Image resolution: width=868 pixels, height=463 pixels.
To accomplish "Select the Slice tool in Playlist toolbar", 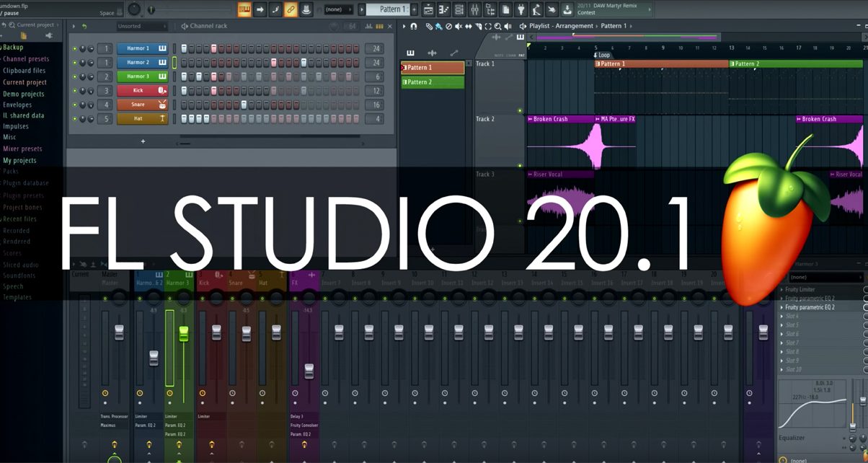I will pyautogui.click(x=479, y=26).
